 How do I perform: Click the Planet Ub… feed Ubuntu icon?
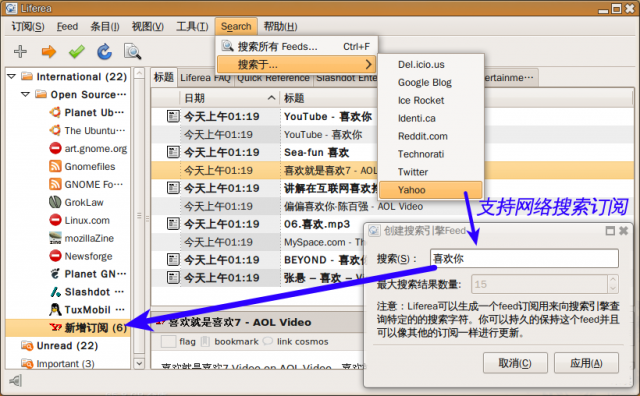click(55, 112)
